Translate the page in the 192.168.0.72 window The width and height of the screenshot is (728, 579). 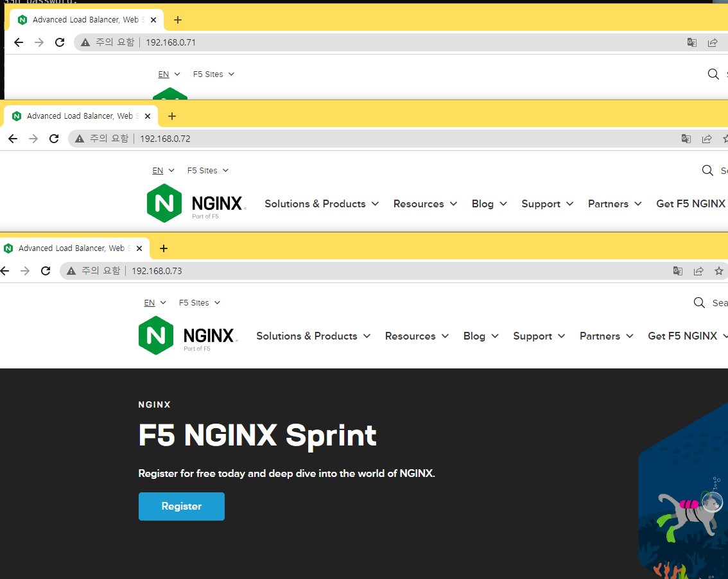[686, 139]
